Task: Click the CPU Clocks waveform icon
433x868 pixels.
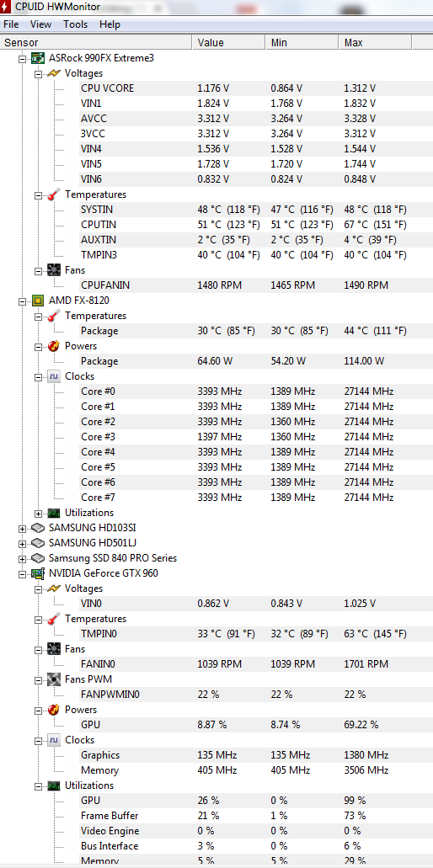Action: [54, 376]
